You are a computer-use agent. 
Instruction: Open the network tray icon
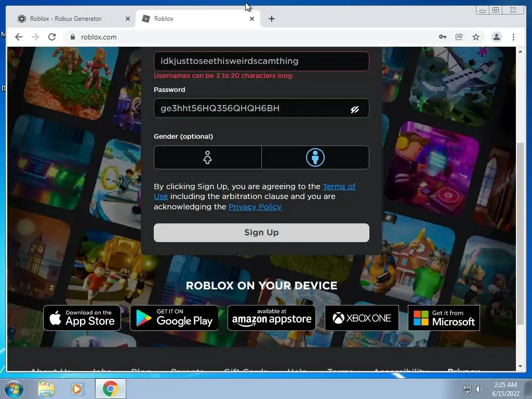pos(467,389)
